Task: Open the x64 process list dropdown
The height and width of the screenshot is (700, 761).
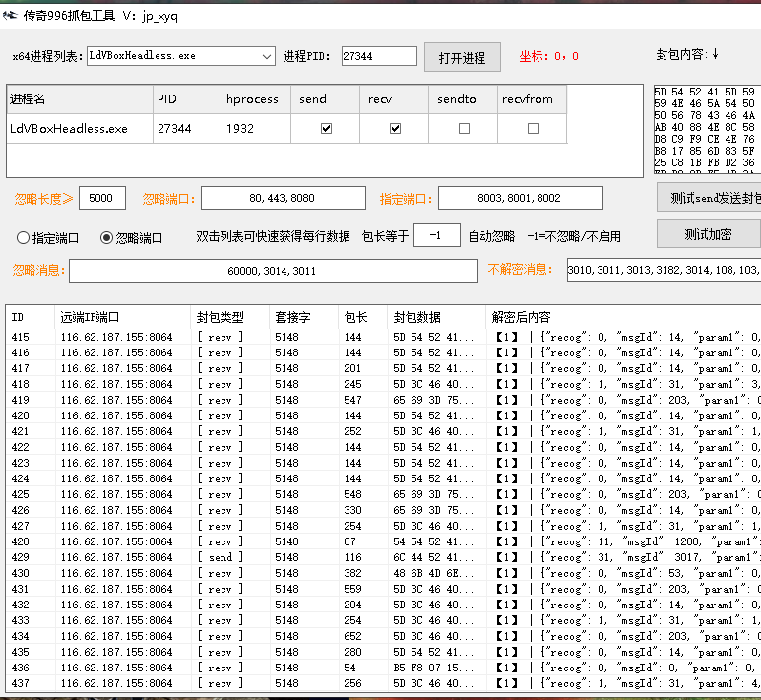Action: (267, 56)
